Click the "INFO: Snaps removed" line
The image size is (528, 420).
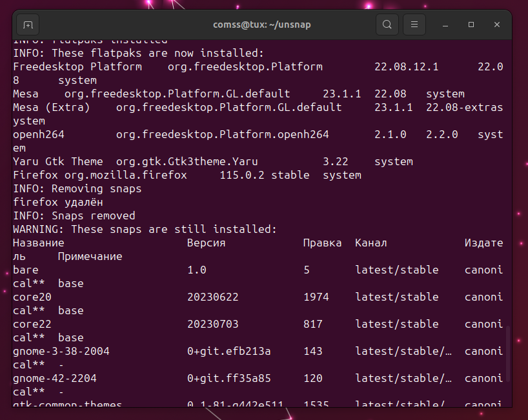[x=74, y=215]
